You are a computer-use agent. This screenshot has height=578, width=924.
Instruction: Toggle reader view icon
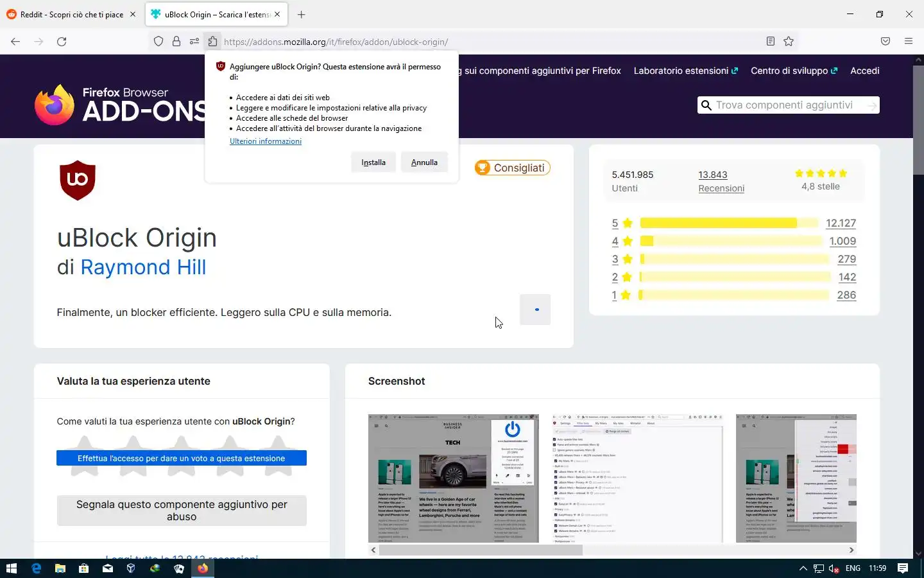point(771,42)
